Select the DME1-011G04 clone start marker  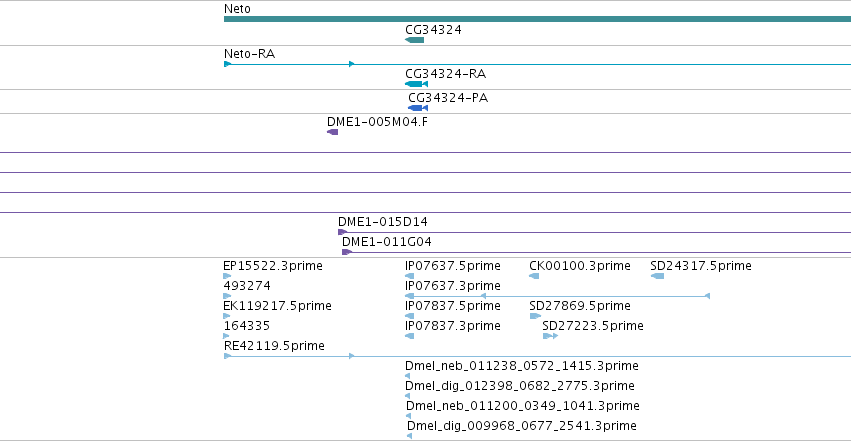347,252
